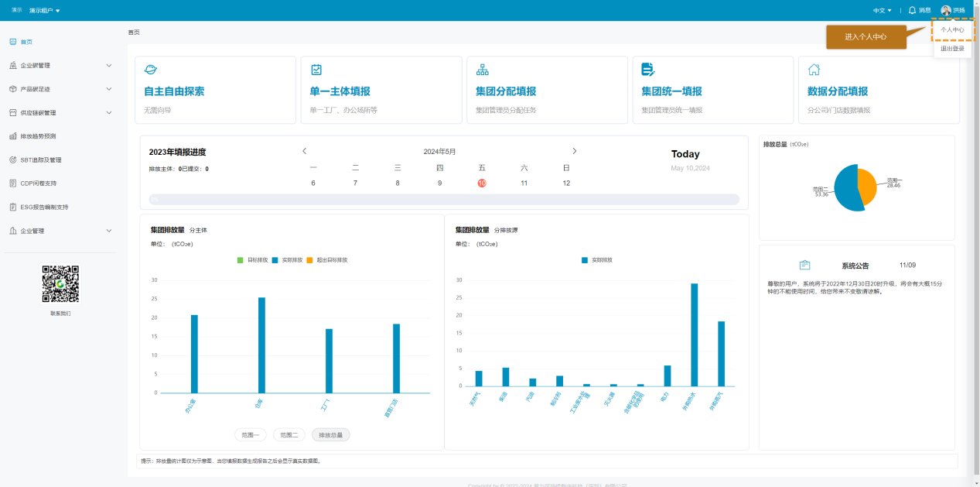Click the user avatar next to 洪扬
This screenshot has width=980, height=487.
[x=946, y=10]
